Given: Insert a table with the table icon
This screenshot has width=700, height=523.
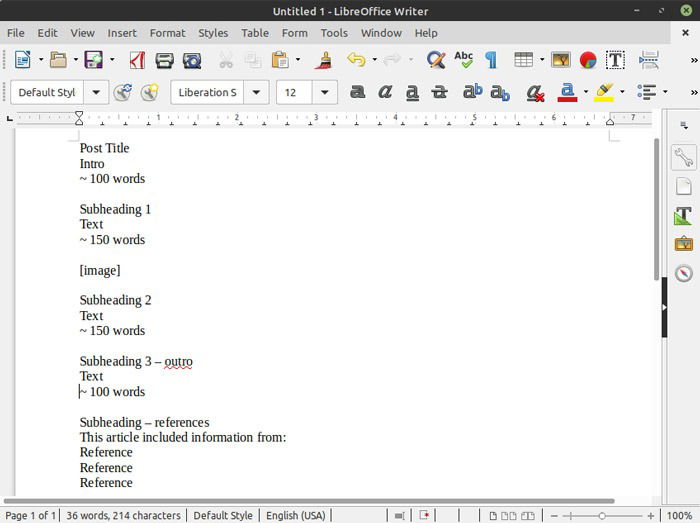Looking at the screenshot, I should (x=523, y=60).
